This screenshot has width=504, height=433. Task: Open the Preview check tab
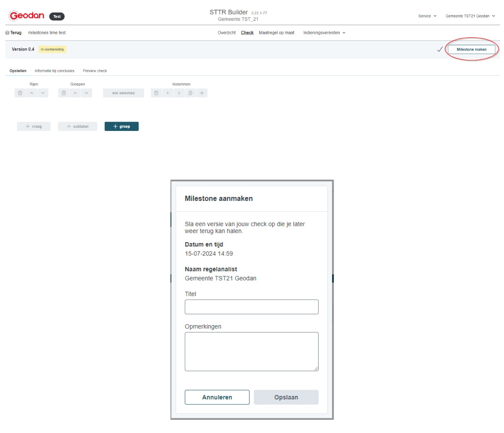[x=95, y=71]
